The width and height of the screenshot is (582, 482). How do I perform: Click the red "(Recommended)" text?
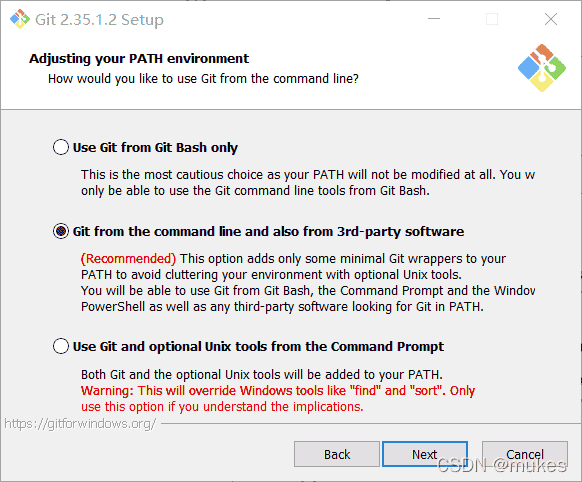point(128,259)
